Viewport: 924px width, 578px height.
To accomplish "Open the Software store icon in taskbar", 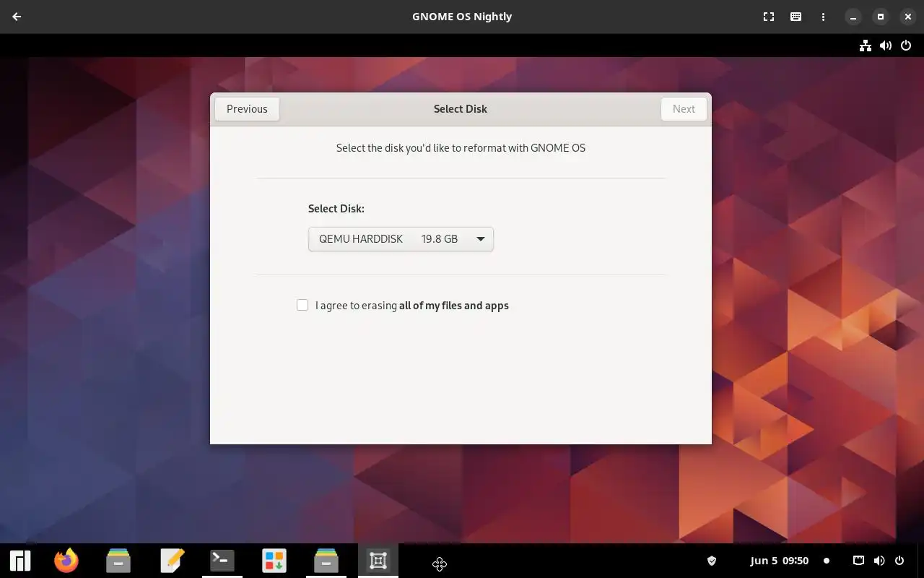I will click(274, 561).
